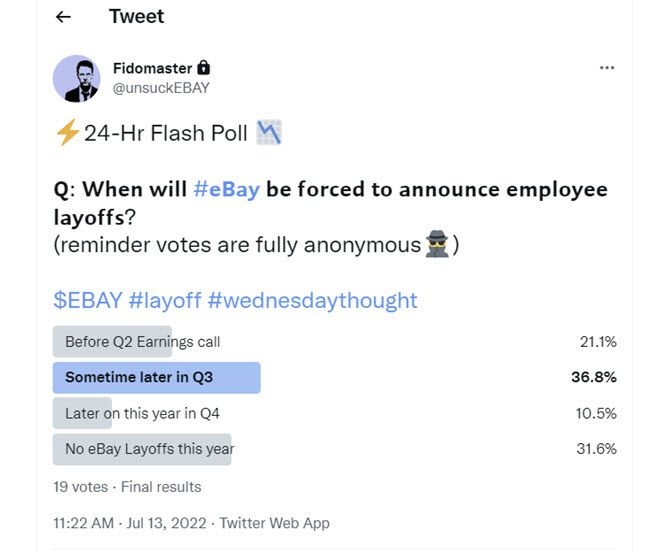Open the #eBay hashtag in question
Image resolution: width=660 pixels, height=553 pixels.
[x=226, y=190]
